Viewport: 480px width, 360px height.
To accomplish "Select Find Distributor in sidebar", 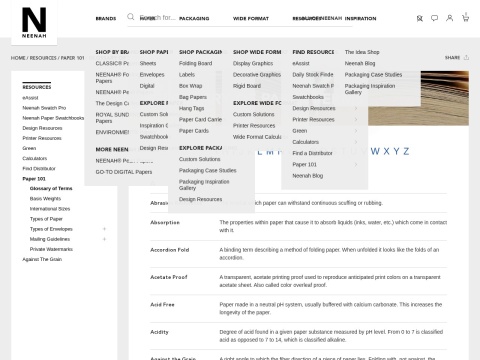I will click(x=39, y=168).
